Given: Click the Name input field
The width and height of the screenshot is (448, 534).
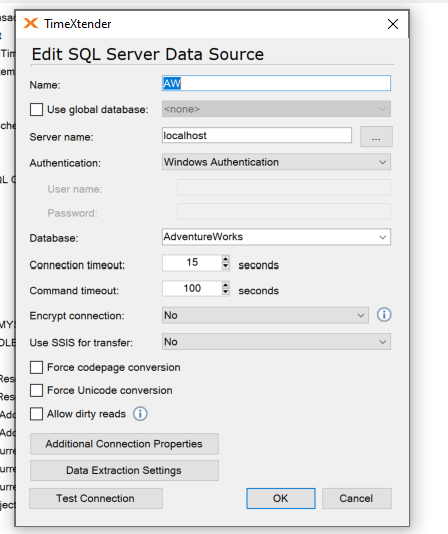Looking at the screenshot, I should pos(276,83).
